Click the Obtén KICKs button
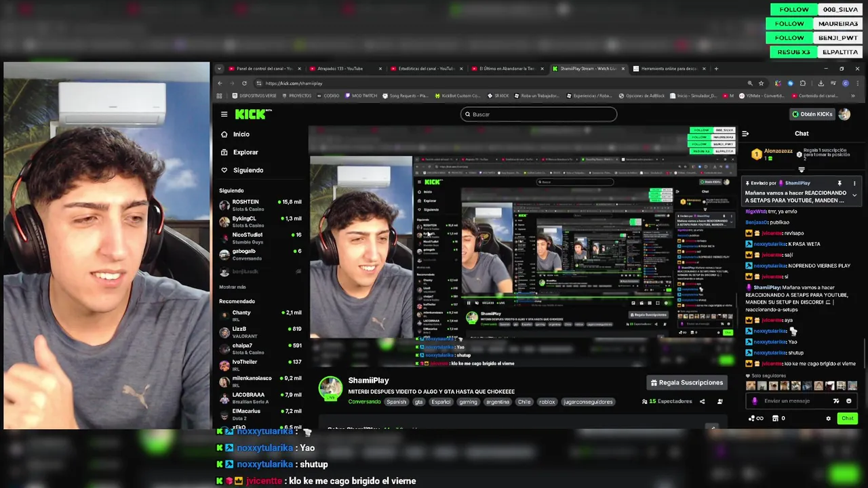 812,114
